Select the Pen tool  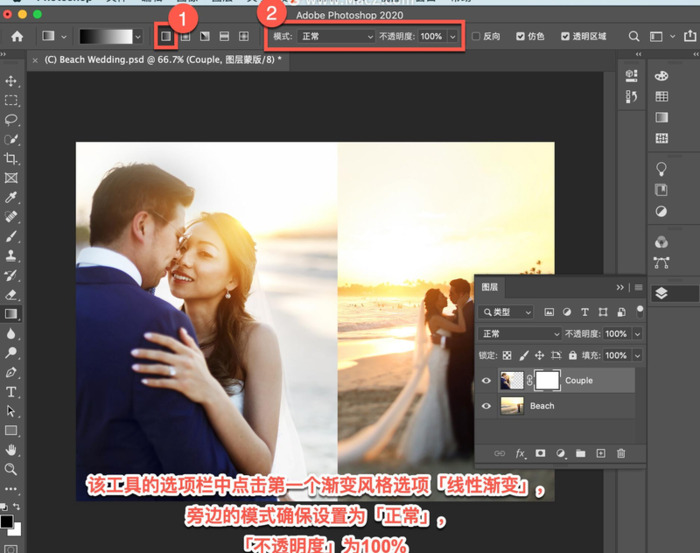[x=11, y=372]
